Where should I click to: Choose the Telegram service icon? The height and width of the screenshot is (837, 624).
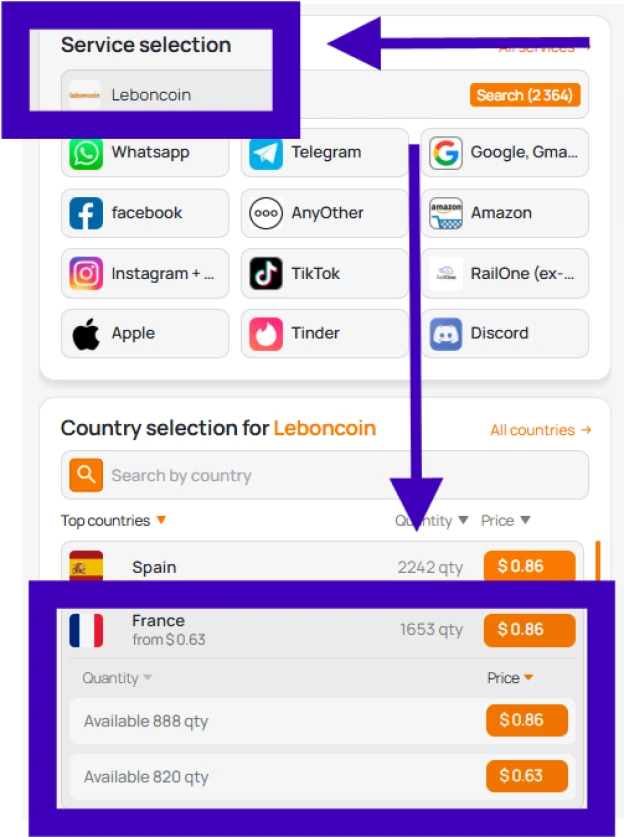click(x=266, y=153)
